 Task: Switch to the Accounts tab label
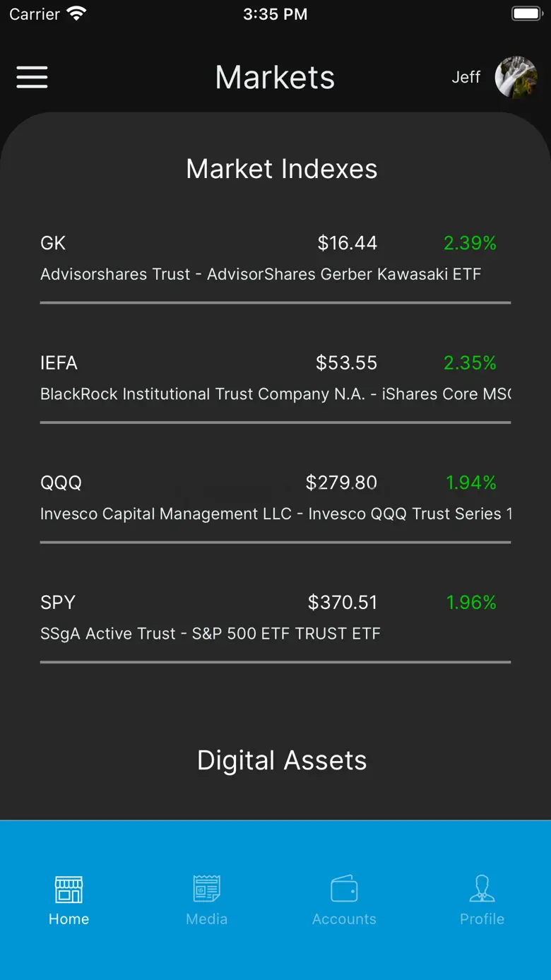344,919
